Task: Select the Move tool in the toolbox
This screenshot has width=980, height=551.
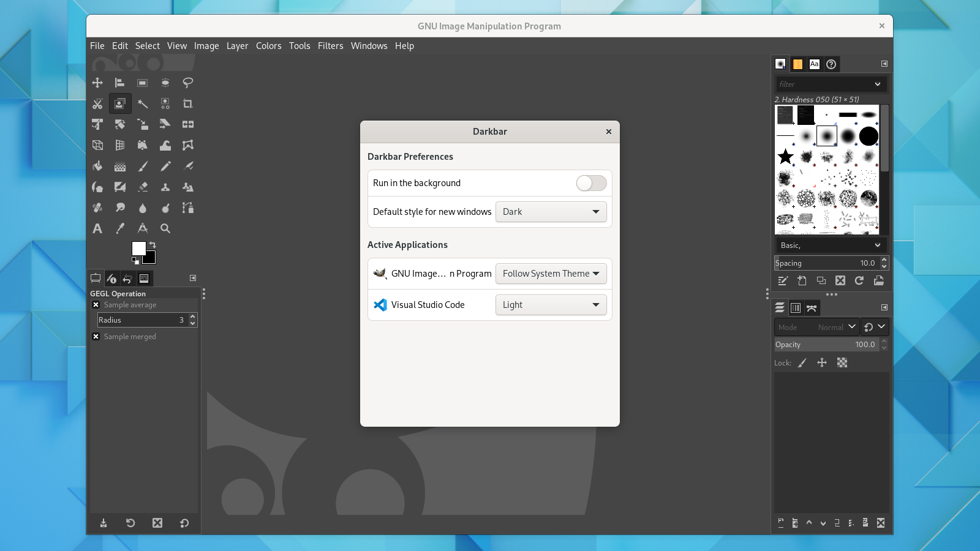Action: tap(97, 83)
